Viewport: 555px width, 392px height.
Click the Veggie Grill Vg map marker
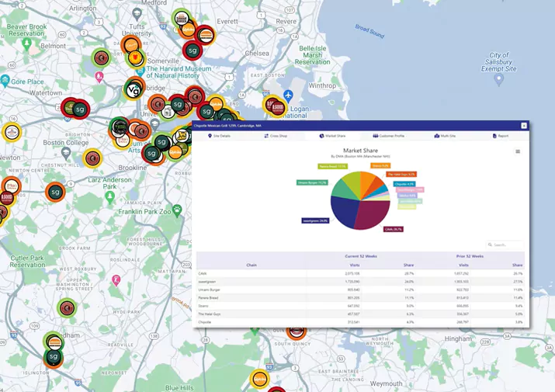point(134,91)
